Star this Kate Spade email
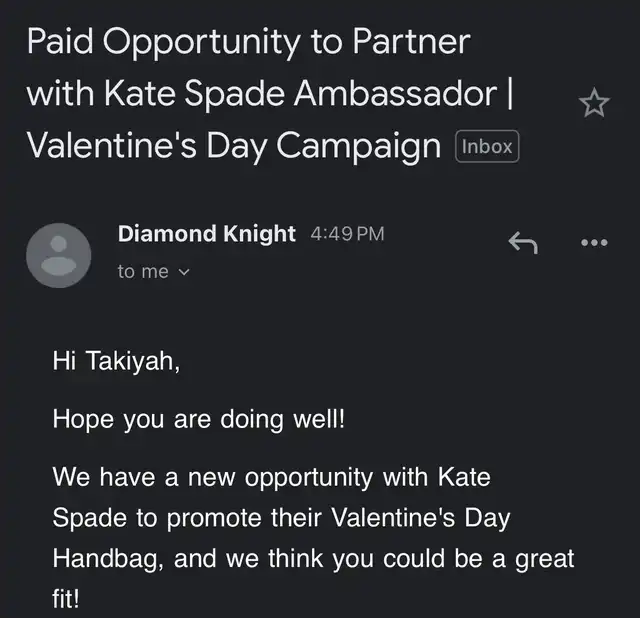This screenshot has height=618, width=640. coord(594,103)
